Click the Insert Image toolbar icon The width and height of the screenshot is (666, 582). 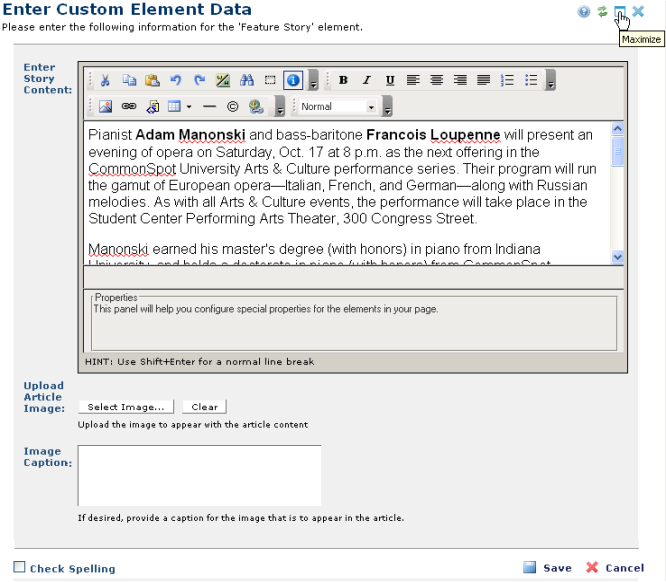tap(106, 106)
